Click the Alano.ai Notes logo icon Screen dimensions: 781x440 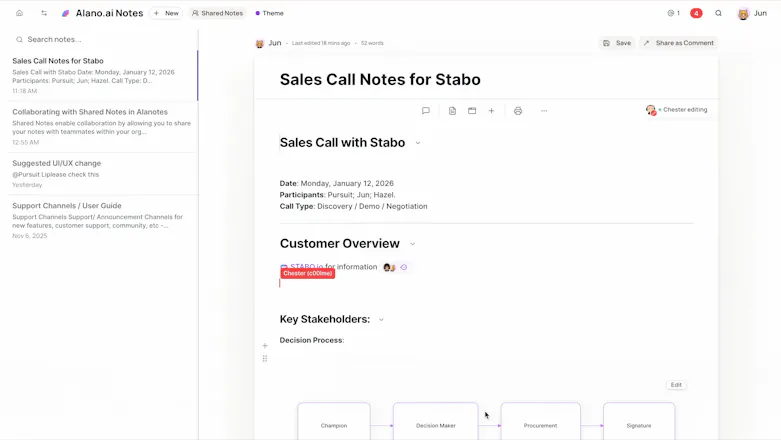(65, 13)
